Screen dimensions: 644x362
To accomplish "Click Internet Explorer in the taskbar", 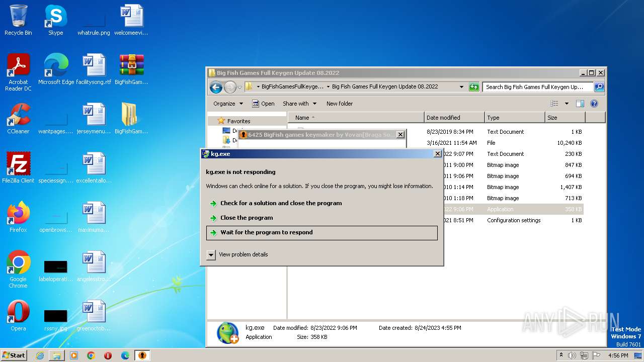I will (40, 355).
